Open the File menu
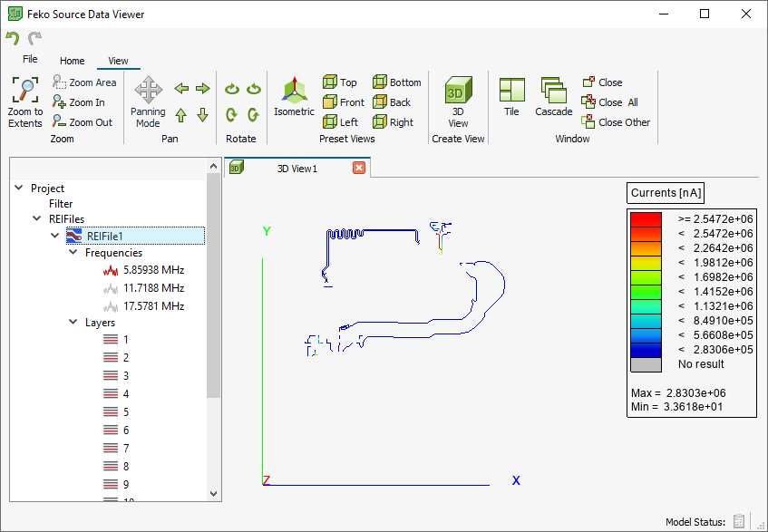 [30, 59]
